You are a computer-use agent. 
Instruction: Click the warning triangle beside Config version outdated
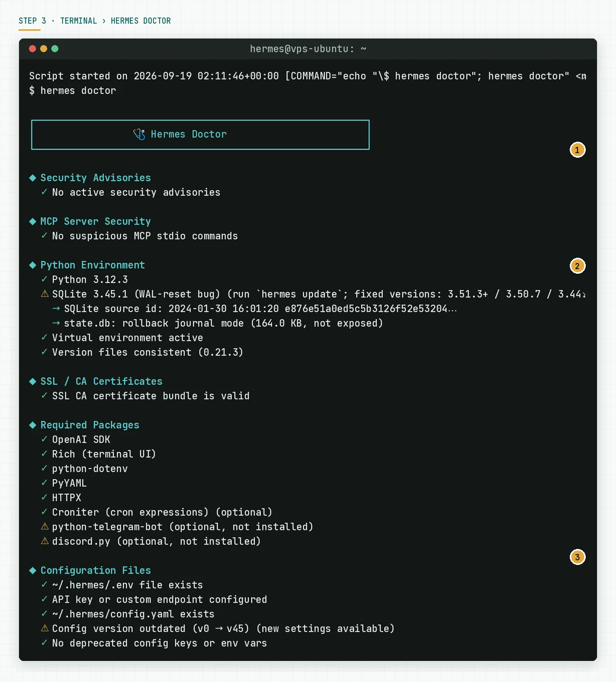pyautogui.click(x=45, y=628)
